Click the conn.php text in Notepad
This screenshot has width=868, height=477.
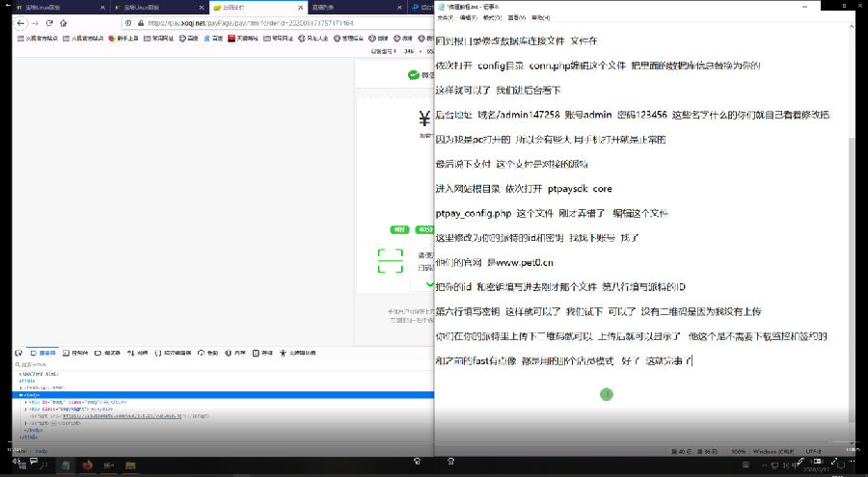552,66
